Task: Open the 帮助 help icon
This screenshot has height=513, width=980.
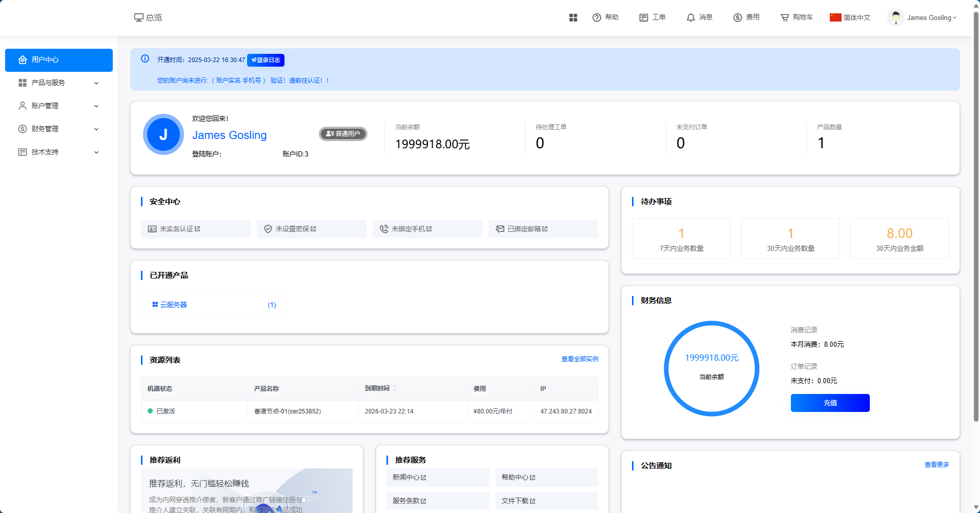Action: click(597, 17)
